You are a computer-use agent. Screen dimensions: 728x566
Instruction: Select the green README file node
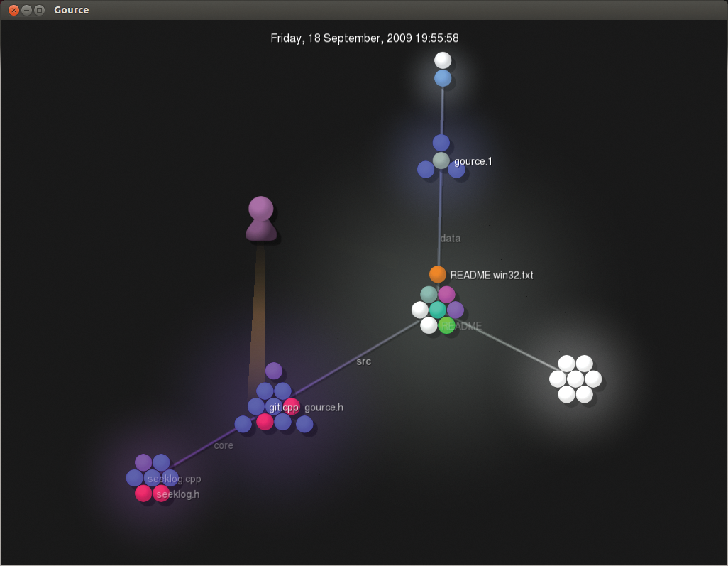pyautogui.click(x=446, y=325)
